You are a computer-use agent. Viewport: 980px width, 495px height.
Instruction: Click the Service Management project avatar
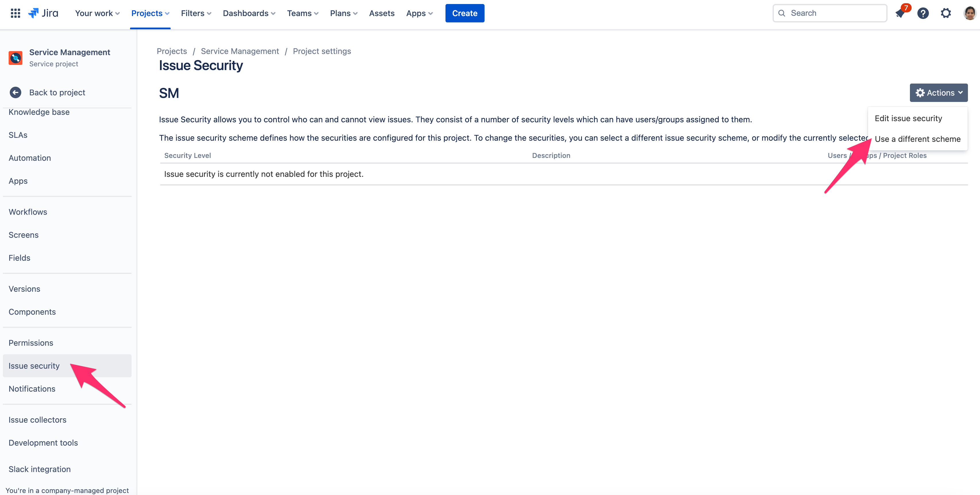pyautogui.click(x=16, y=58)
